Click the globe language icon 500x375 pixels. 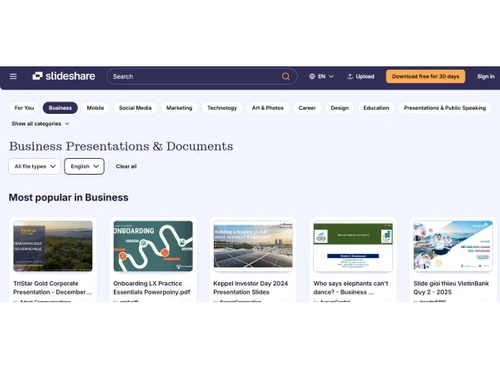[312, 76]
